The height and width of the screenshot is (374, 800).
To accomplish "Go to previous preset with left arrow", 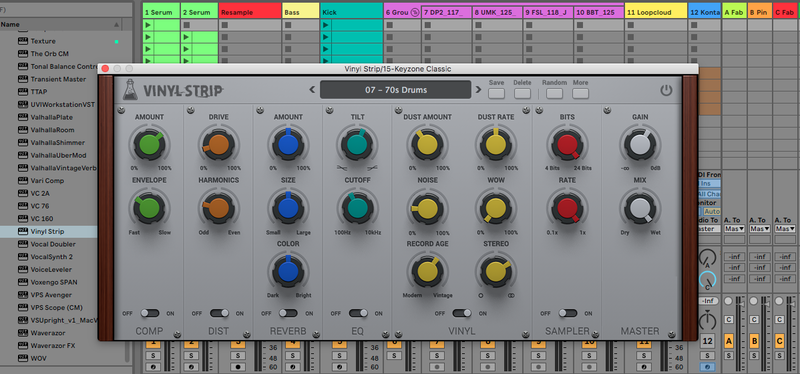I will coord(312,90).
